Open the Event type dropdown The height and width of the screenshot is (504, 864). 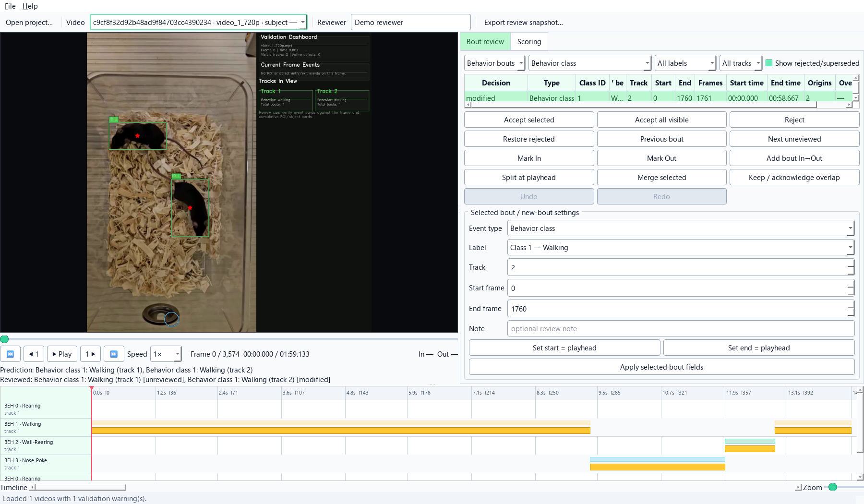click(x=681, y=228)
